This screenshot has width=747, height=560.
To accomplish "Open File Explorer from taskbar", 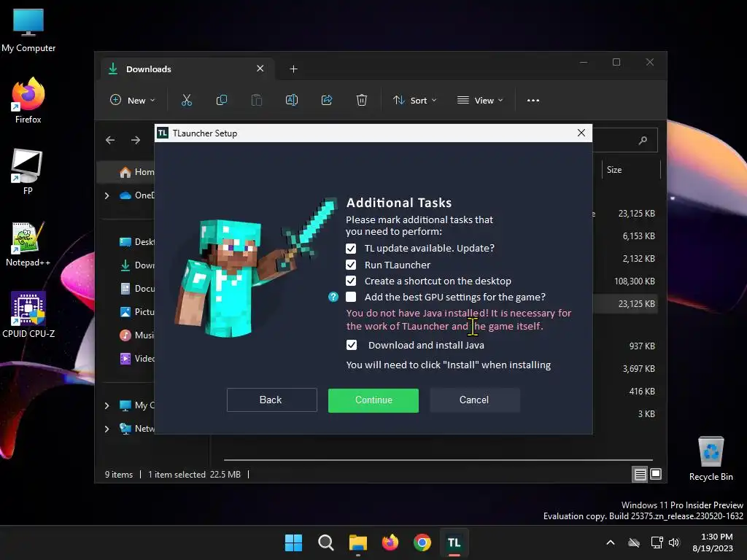I will point(357,542).
